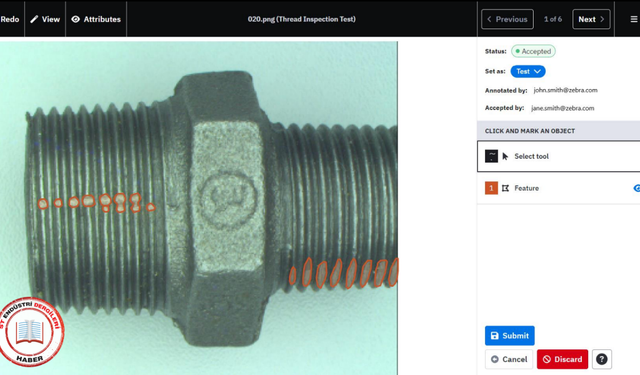Click the polygon Feature shape icon
The height and width of the screenshot is (375, 640).
[505, 188]
